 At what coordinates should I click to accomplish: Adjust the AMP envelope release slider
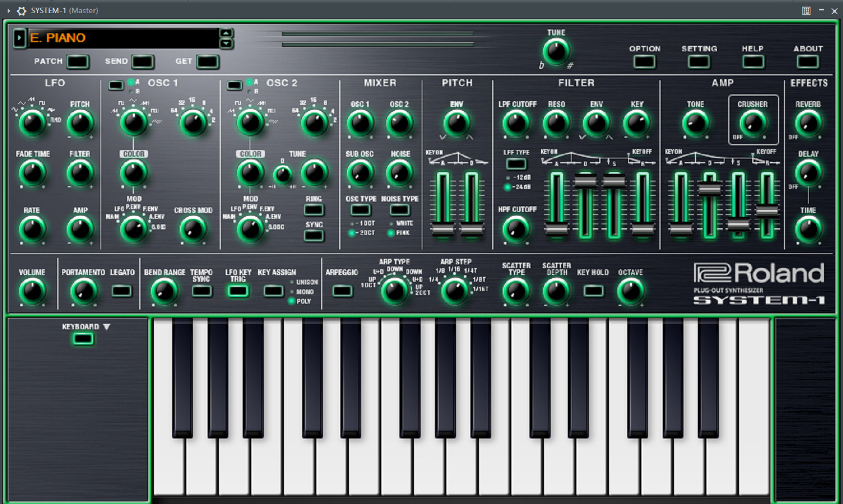click(x=767, y=211)
